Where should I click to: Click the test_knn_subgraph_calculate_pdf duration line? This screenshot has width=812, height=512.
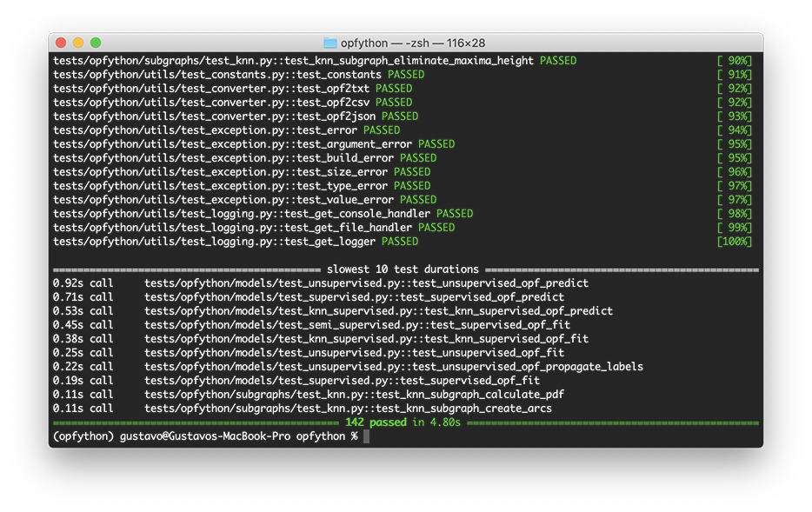pyautogui.click(x=309, y=395)
